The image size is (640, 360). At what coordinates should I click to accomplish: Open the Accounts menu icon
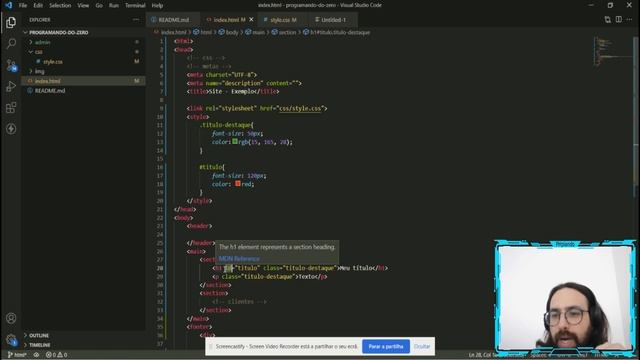point(11,318)
